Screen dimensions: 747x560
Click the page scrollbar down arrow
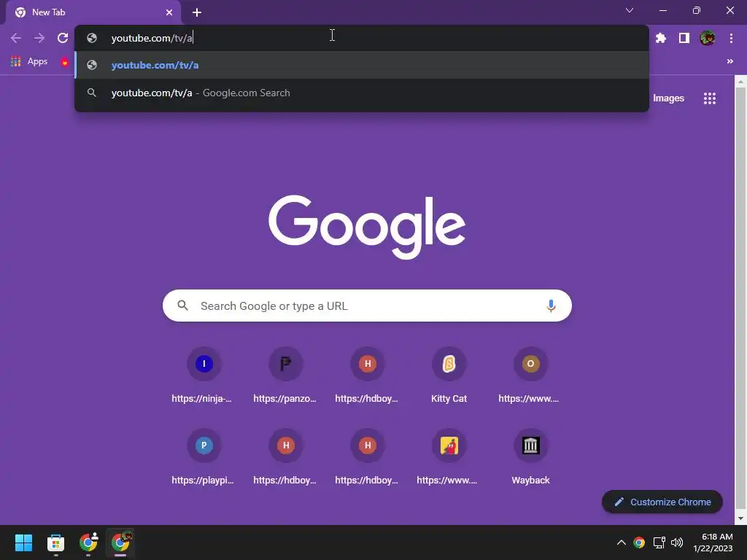(x=740, y=518)
